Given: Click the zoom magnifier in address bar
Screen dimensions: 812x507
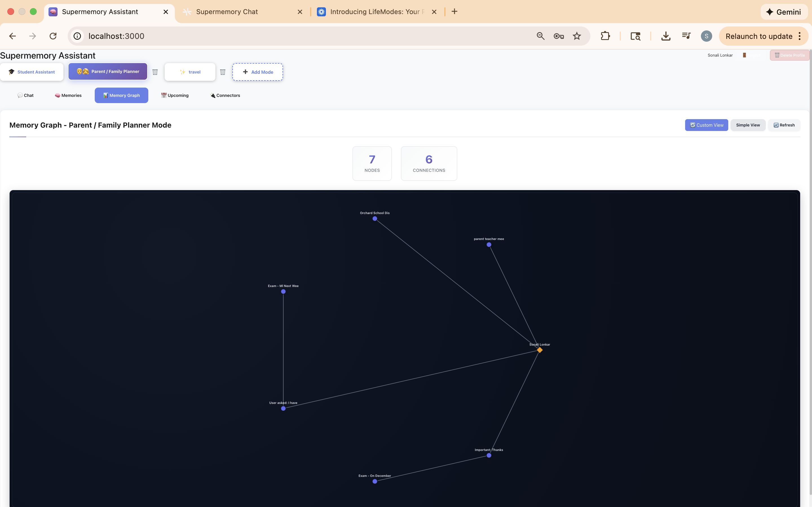Looking at the screenshot, I should 540,36.
